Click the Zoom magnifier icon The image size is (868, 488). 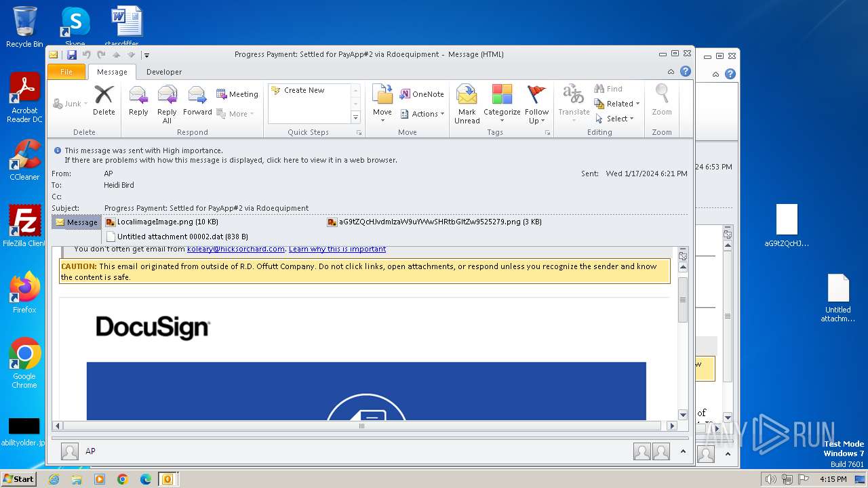[x=662, y=100]
